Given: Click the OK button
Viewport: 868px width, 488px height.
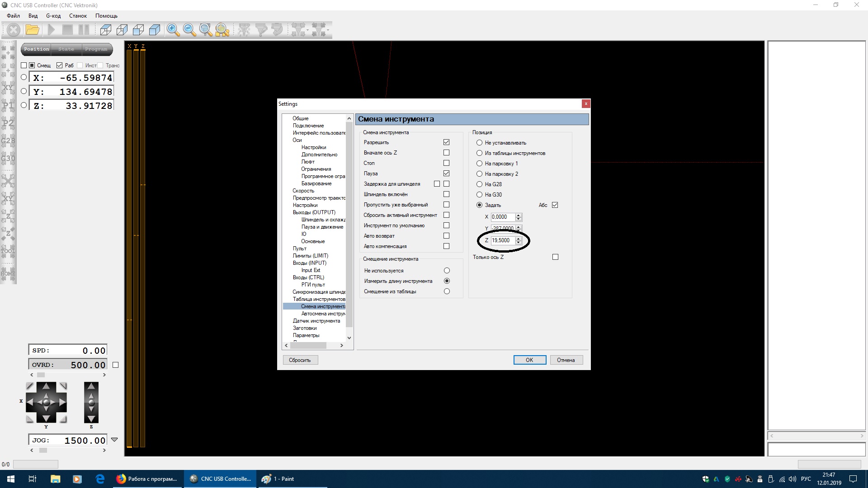Looking at the screenshot, I should point(529,360).
